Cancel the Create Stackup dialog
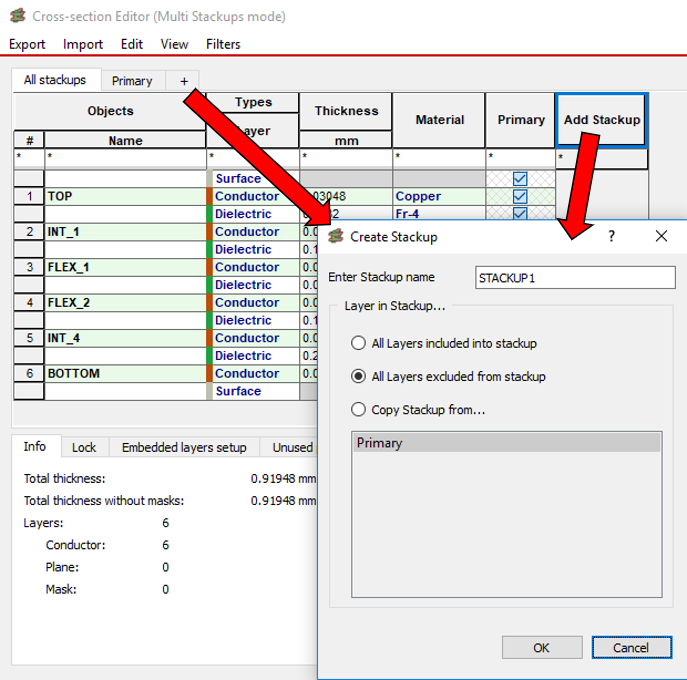This screenshot has width=687, height=680. pyautogui.click(x=631, y=648)
